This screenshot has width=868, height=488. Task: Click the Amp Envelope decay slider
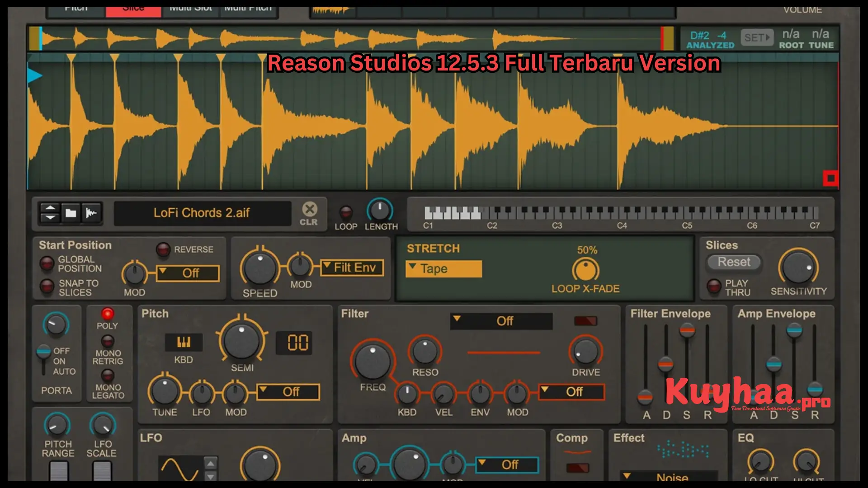pos(774,364)
